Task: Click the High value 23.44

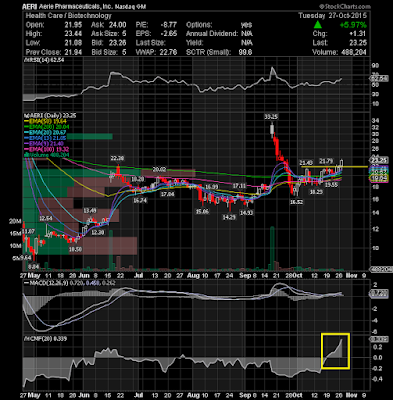Action: (74, 34)
